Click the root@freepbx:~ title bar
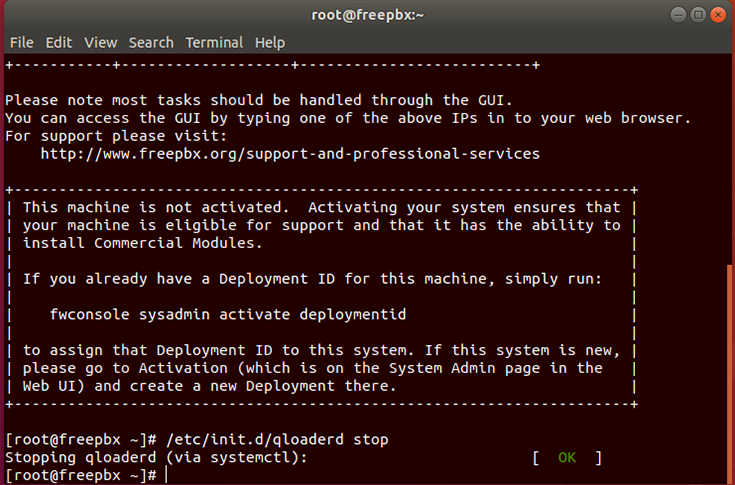This screenshot has width=735, height=485. [x=367, y=15]
